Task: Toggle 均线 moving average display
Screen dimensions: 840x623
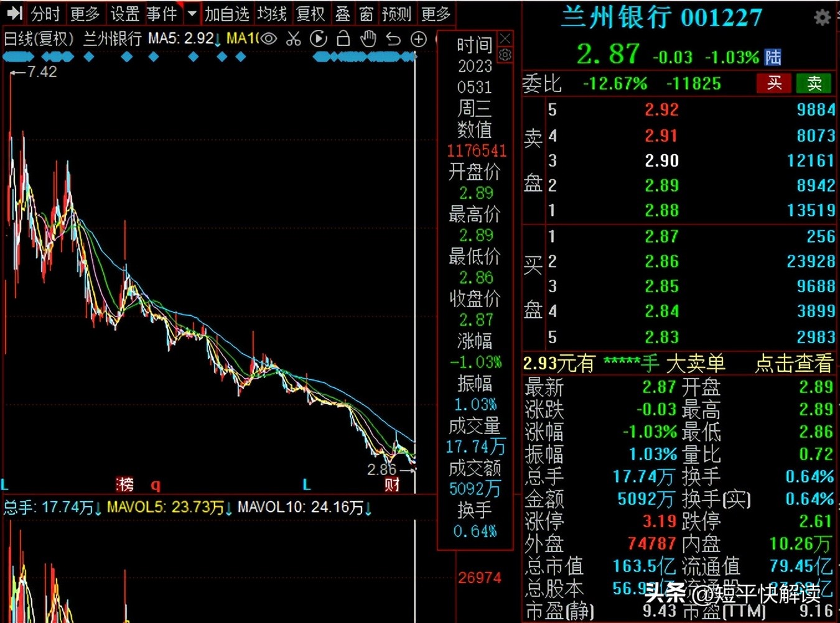Action: pyautogui.click(x=272, y=12)
